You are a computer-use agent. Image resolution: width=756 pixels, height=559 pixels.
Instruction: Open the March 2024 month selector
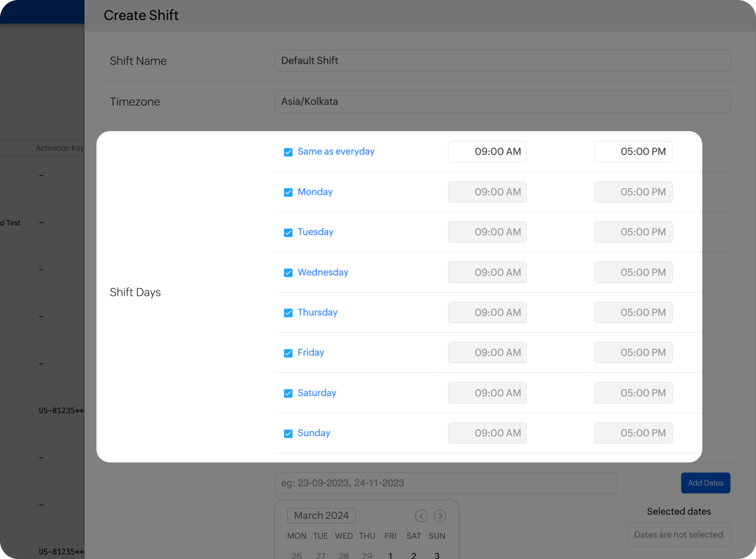point(321,515)
